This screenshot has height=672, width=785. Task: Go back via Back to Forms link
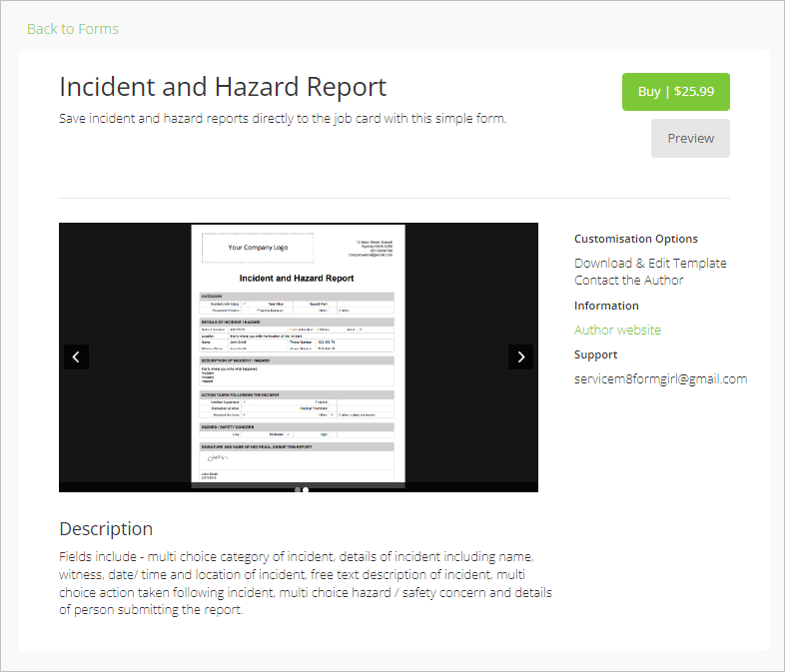point(73,29)
